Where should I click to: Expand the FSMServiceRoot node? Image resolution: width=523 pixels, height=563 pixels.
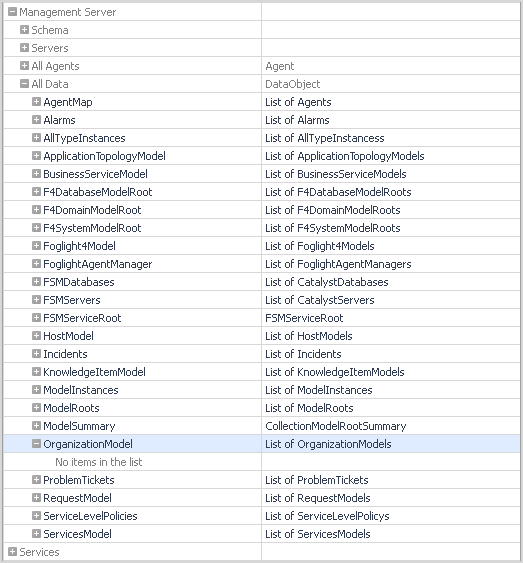pyautogui.click(x=36, y=318)
